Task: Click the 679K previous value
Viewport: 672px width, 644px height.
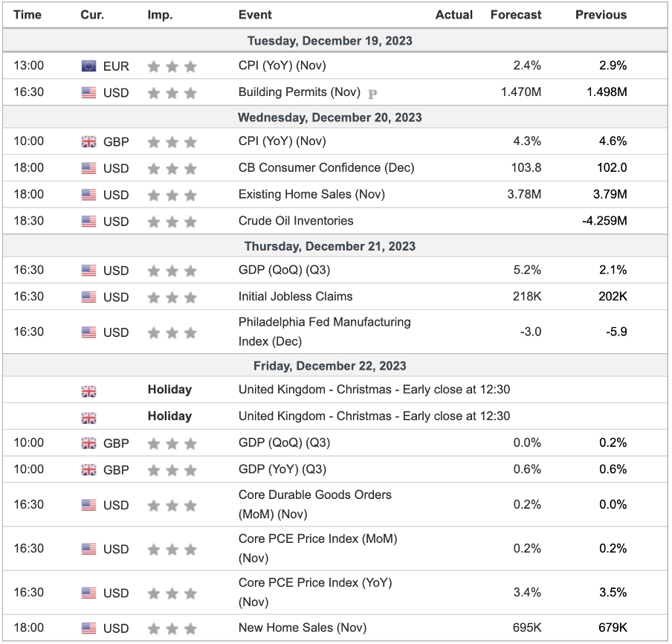Action: (613, 628)
